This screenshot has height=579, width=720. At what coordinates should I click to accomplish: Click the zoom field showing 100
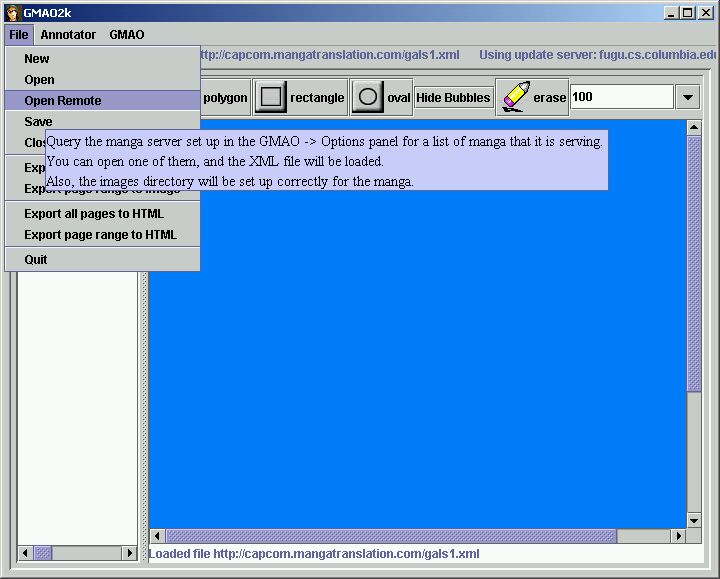coord(622,97)
